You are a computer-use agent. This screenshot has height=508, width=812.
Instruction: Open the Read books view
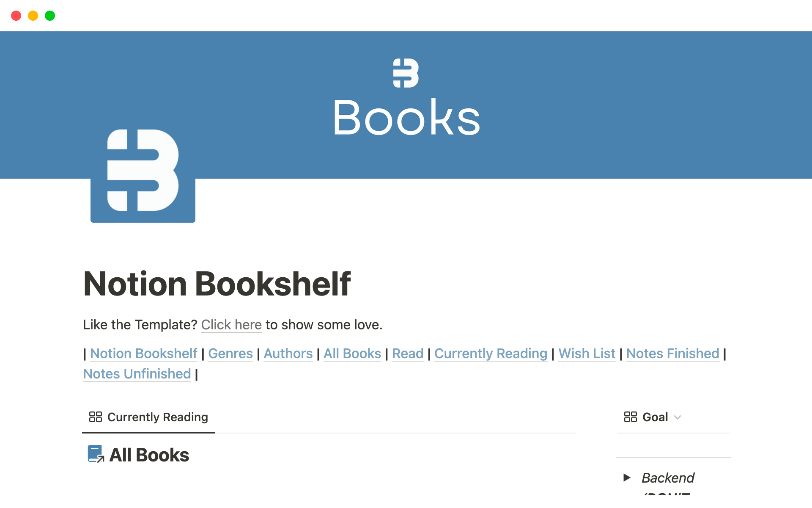[x=406, y=353]
